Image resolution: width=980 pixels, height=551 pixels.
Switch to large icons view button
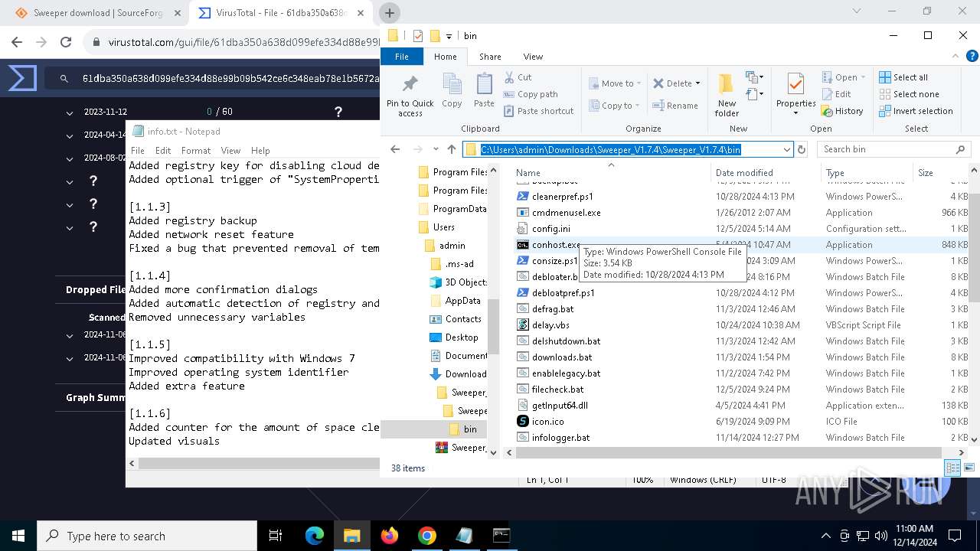coord(969,468)
